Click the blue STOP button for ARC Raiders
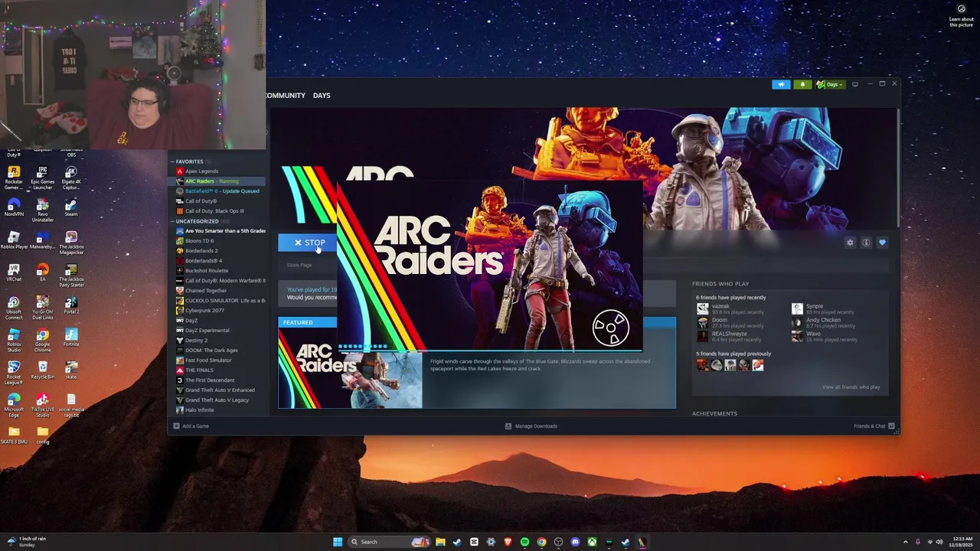Image resolution: width=980 pixels, height=551 pixels. [309, 243]
